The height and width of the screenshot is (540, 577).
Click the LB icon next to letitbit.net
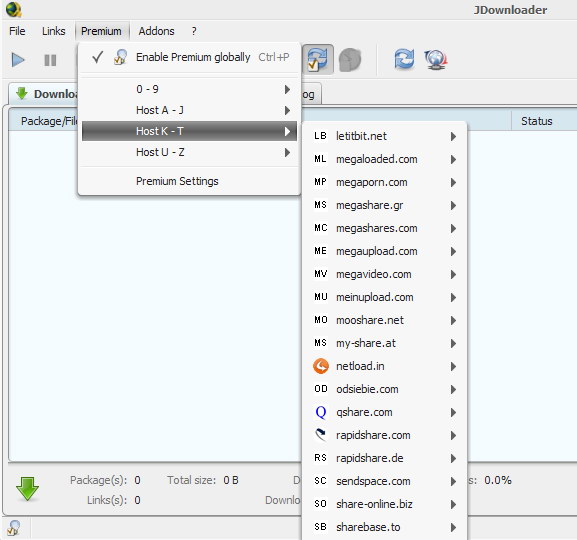point(321,136)
